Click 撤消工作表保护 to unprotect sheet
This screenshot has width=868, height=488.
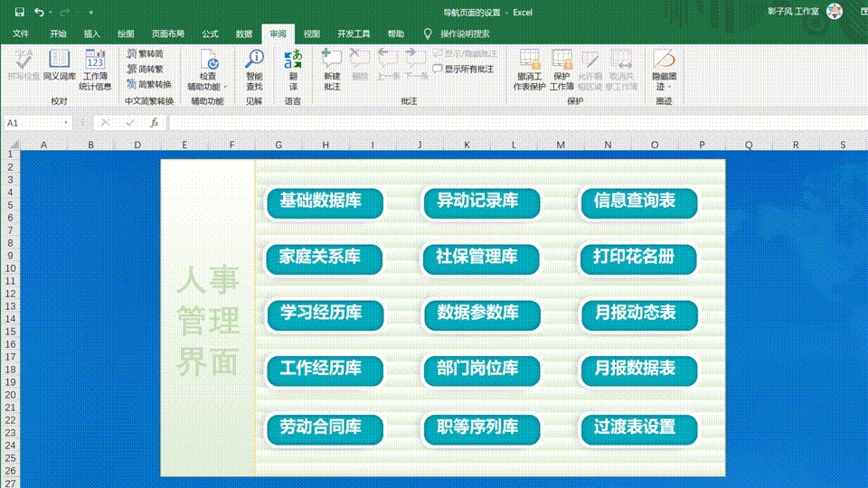click(528, 69)
